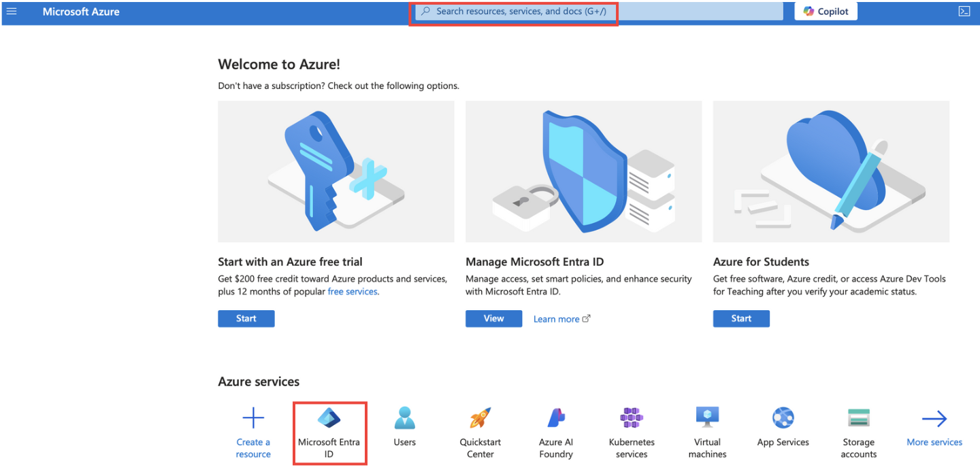Click the search resources input field
The height and width of the screenshot is (476, 980).
[514, 11]
